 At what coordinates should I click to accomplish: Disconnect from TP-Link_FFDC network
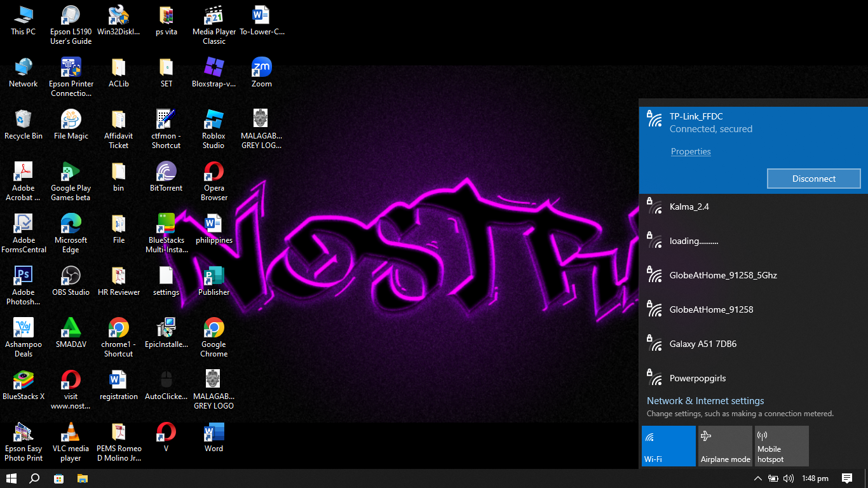pyautogui.click(x=813, y=179)
